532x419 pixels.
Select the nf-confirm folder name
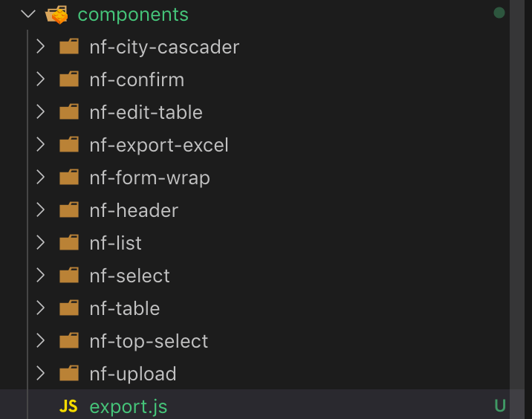point(137,79)
